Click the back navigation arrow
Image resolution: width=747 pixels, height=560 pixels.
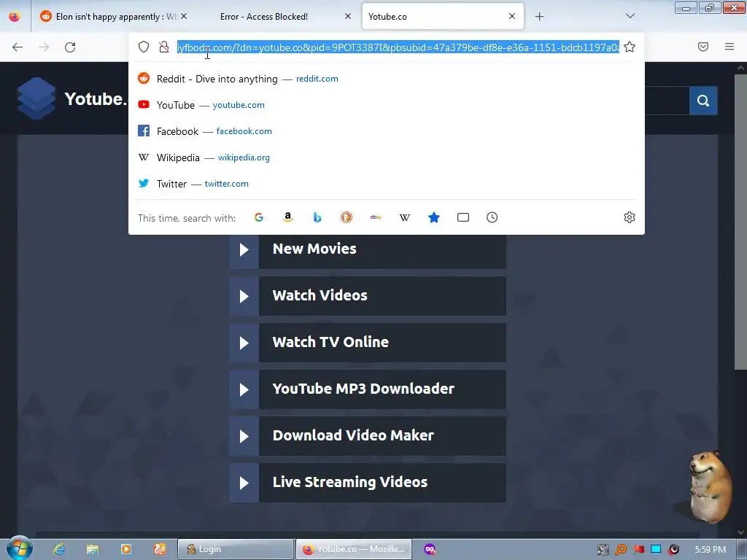(x=18, y=47)
